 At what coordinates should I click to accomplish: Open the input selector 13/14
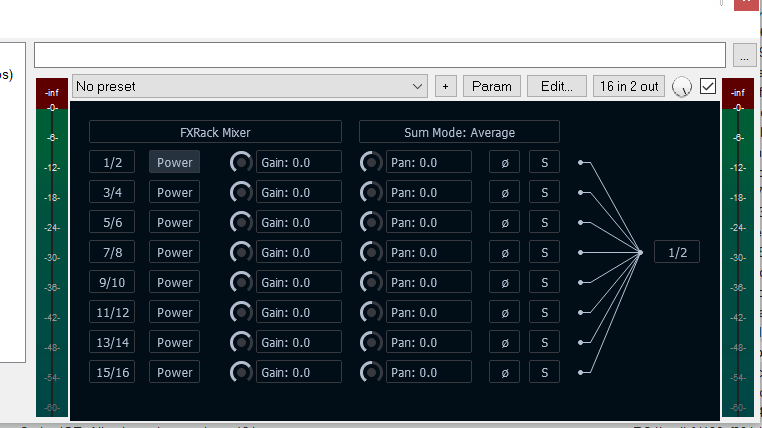point(112,342)
